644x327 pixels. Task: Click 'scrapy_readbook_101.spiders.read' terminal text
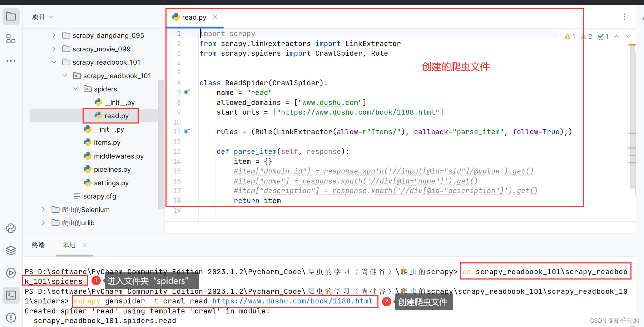[x=105, y=321]
